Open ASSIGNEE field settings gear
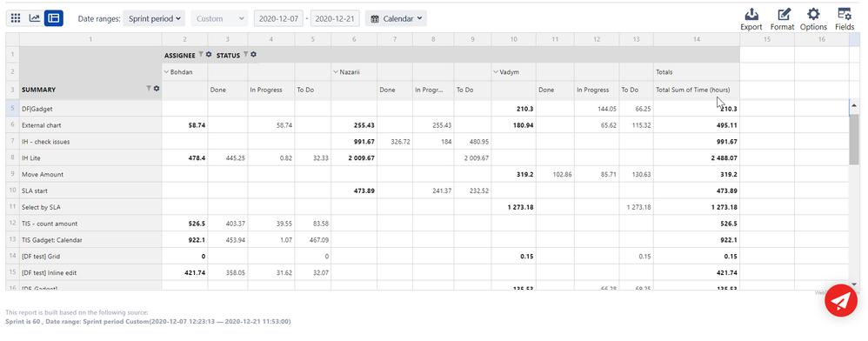Screen dimensions: 868x341 click(x=209, y=55)
